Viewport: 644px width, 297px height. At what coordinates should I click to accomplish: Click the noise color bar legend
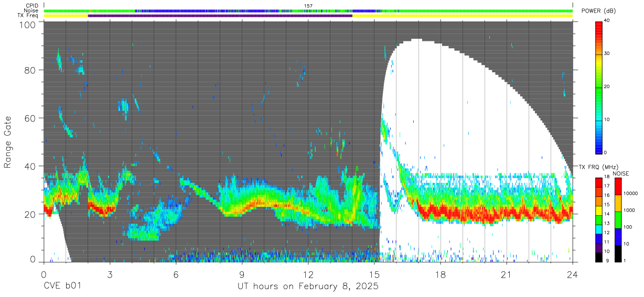pyautogui.click(x=617, y=220)
